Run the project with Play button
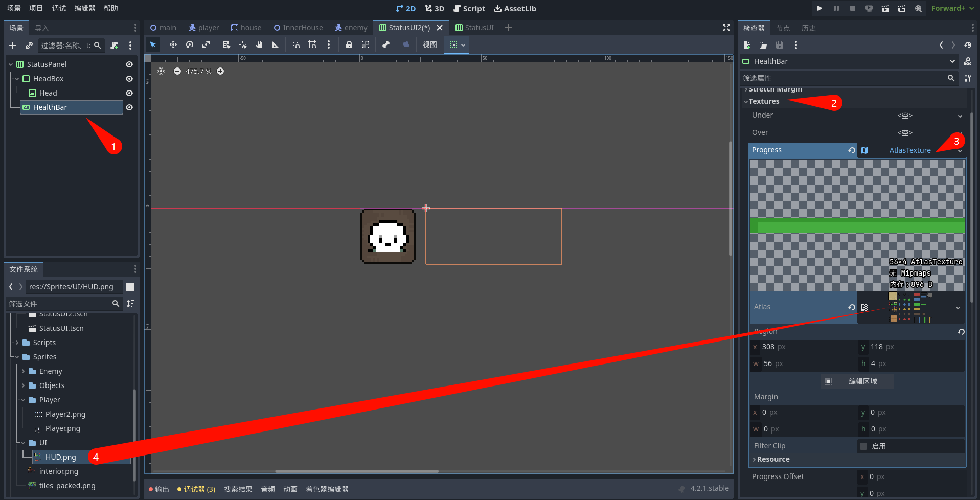This screenshot has width=980, height=500. [819, 8]
